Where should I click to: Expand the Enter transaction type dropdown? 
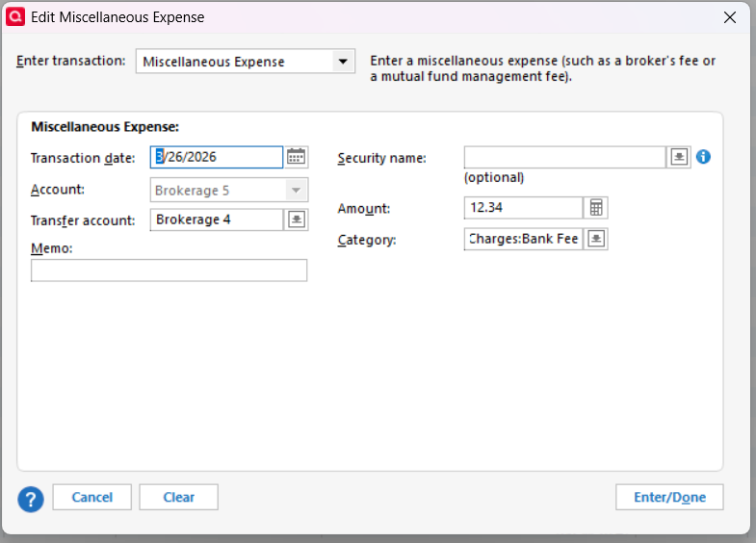click(343, 62)
